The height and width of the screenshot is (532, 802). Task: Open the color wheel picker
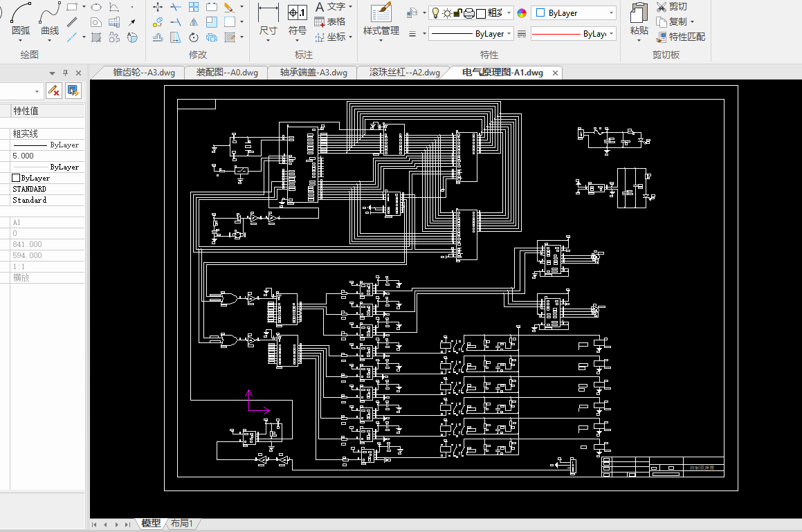tap(522, 13)
